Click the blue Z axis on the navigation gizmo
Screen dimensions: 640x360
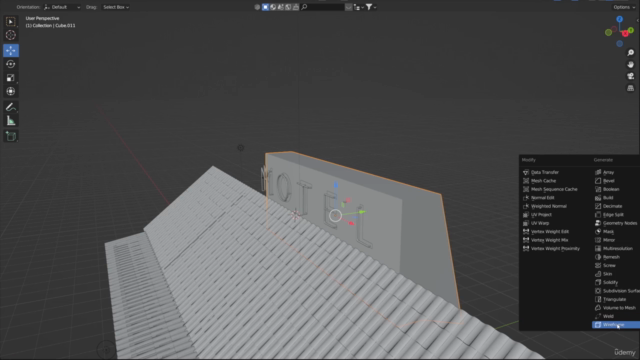[x=620, y=19]
